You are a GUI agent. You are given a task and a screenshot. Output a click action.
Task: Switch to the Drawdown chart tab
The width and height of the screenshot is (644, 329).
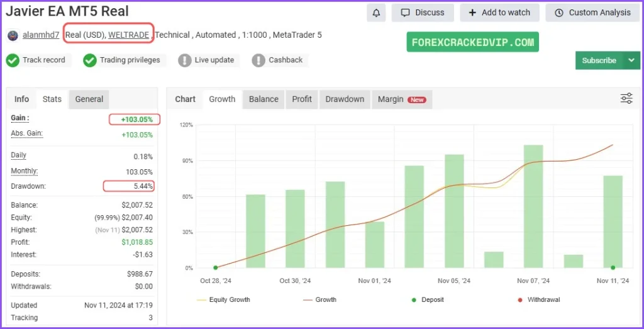(345, 99)
